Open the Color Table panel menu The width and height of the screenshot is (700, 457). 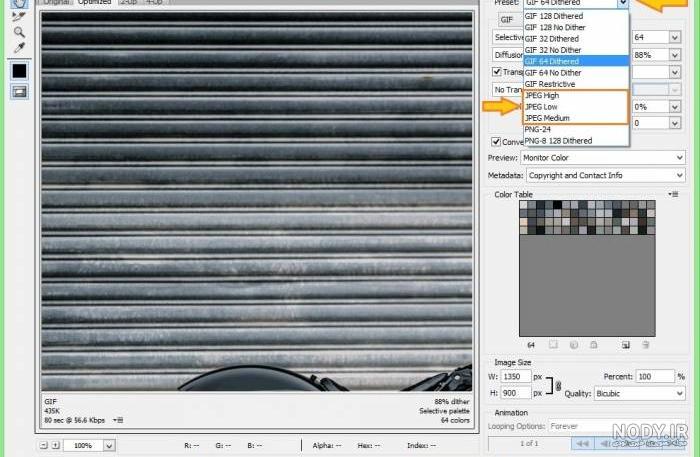tap(674, 194)
